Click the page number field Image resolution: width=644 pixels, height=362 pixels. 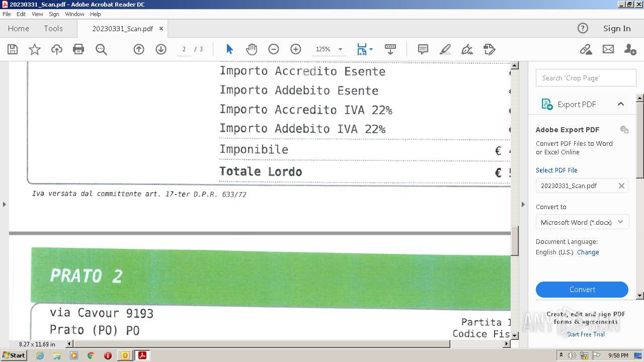(184, 49)
